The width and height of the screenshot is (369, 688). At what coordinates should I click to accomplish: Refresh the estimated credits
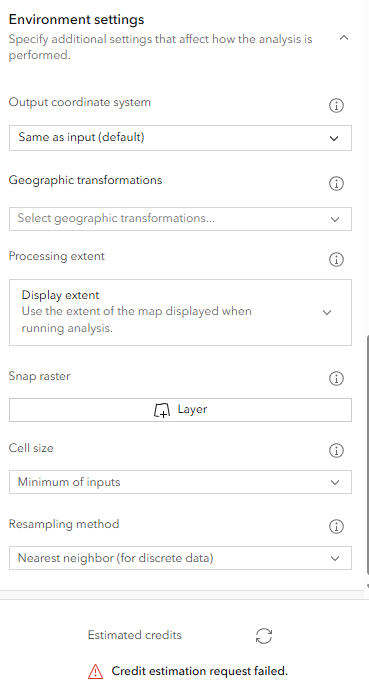coord(264,636)
